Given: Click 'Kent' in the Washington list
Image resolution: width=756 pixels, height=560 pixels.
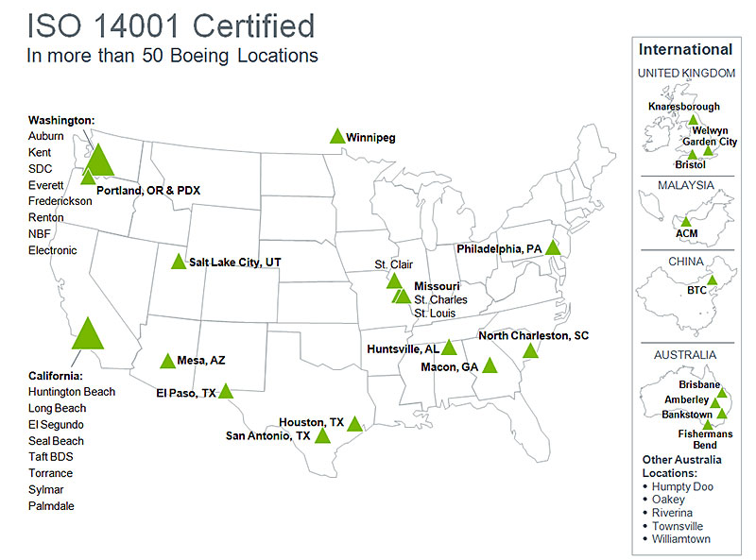Looking at the screenshot, I should 40,153.
